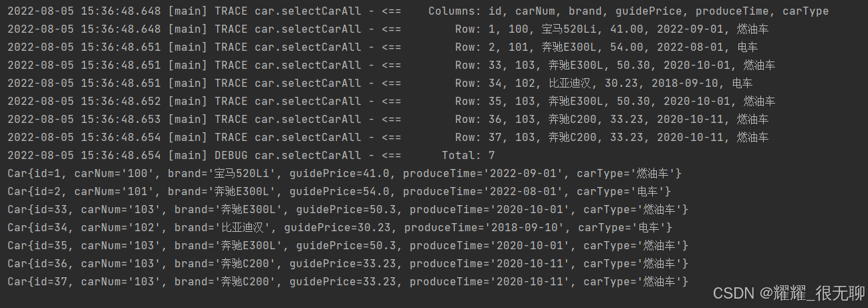The width and height of the screenshot is (868, 308).
Task: Click the Car{id=36} output line
Action: (x=347, y=264)
